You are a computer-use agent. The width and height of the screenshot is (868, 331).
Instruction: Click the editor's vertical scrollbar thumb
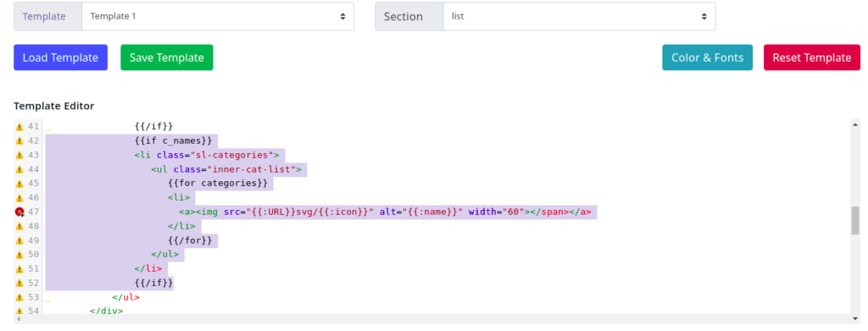(x=855, y=220)
